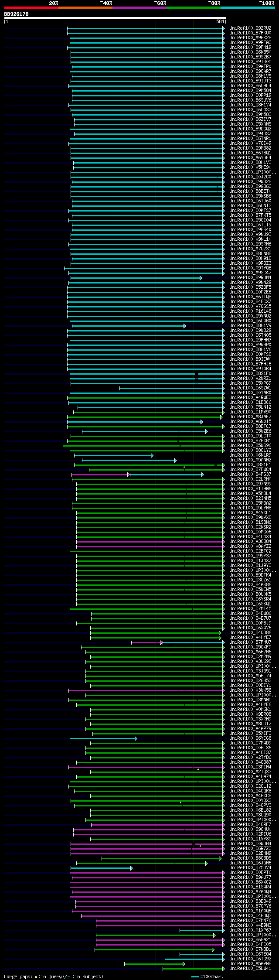Click UniRef100_B7FXB1 hit label
The height and width of the screenshot is (980, 279).
coord(250,440)
